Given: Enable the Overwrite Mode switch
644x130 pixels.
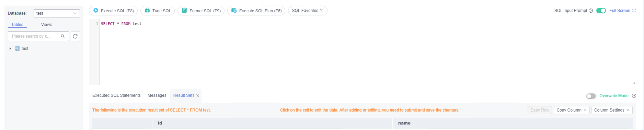Looking at the screenshot, I should 591,96.
